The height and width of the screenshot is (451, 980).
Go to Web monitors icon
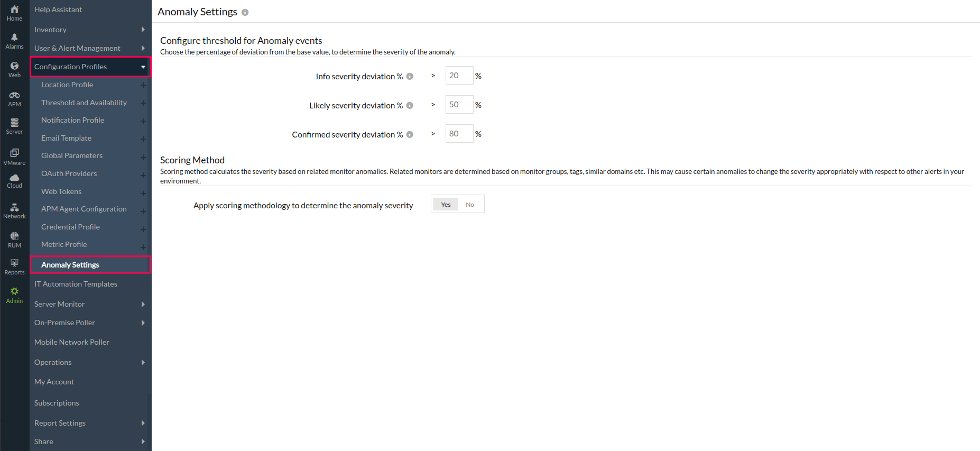click(x=14, y=66)
